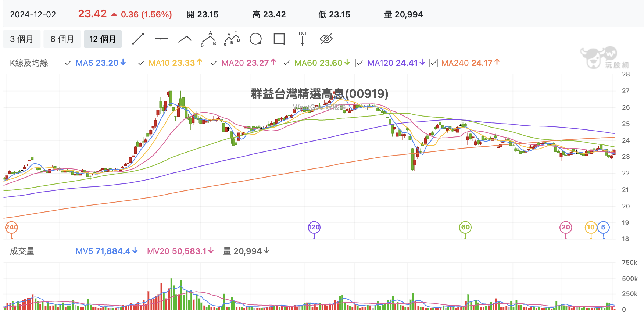Screen dimensions: 644x314
Task: Click the MA60 circular marker on chart
Action: coord(465,227)
